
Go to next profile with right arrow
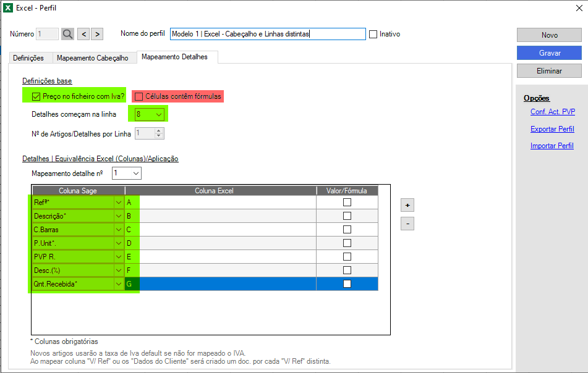tap(97, 34)
